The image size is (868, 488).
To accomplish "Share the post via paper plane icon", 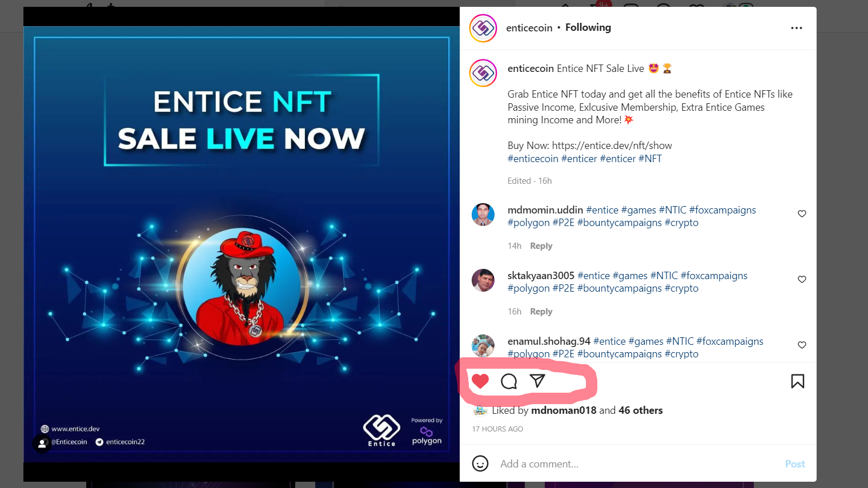I will tap(537, 381).
